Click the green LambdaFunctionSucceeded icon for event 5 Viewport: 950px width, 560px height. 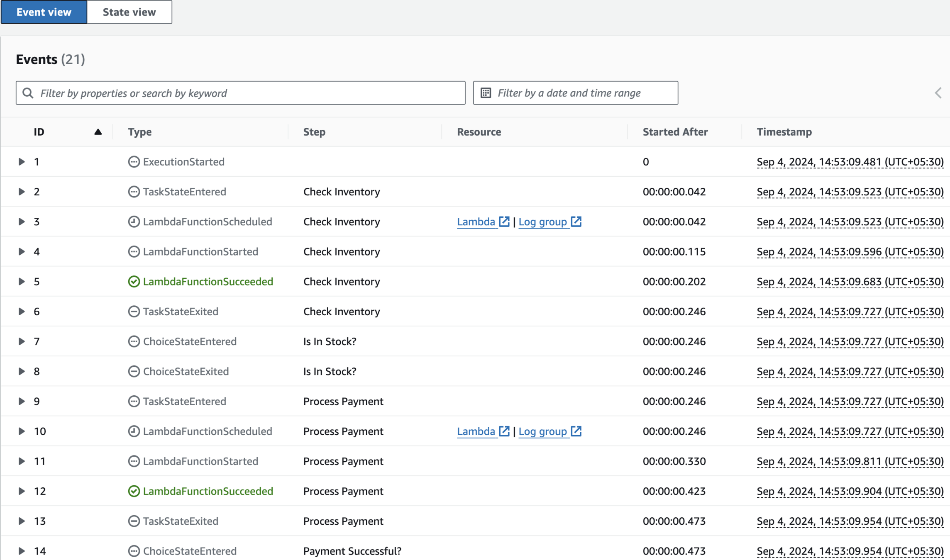[134, 282]
